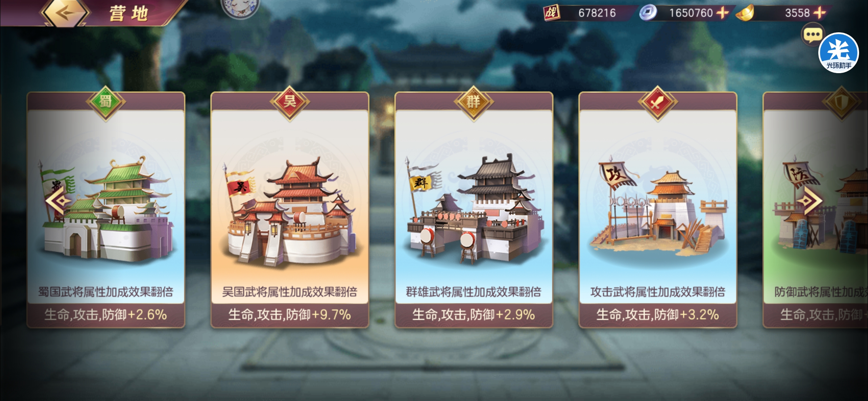Image resolution: width=868 pixels, height=401 pixels.
Task: Select the 防御 camp building card
Action: (x=815, y=210)
